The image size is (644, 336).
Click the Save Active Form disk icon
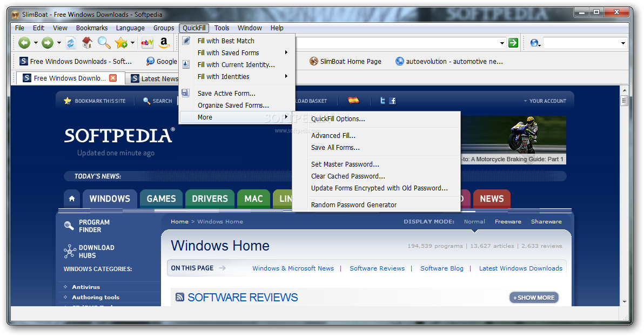[186, 93]
